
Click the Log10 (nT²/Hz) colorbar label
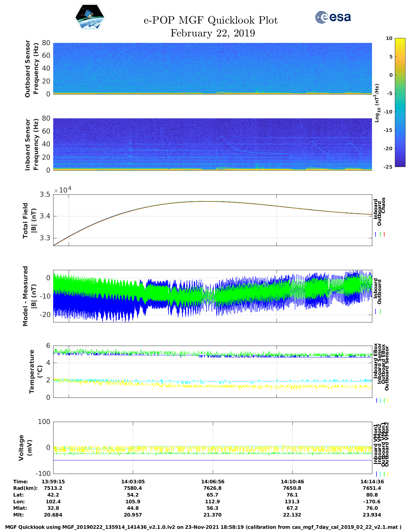pyautogui.click(x=377, y=103)
